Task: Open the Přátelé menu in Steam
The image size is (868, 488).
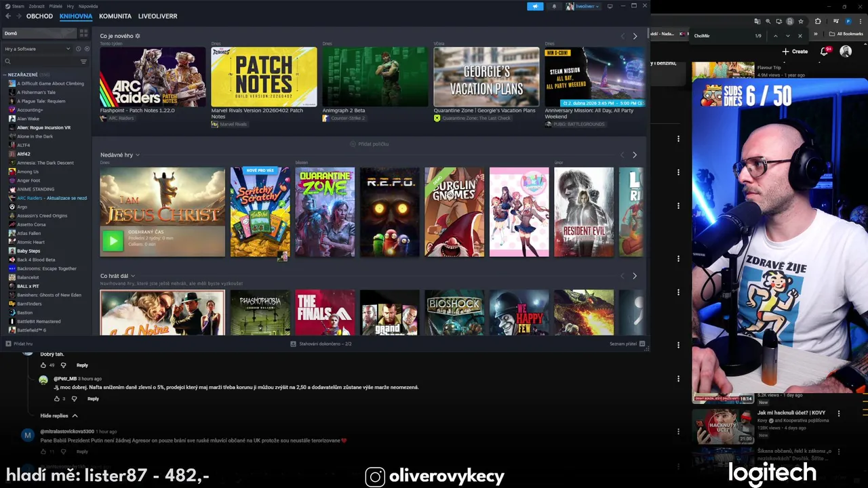Action: [x=56, y=6]
